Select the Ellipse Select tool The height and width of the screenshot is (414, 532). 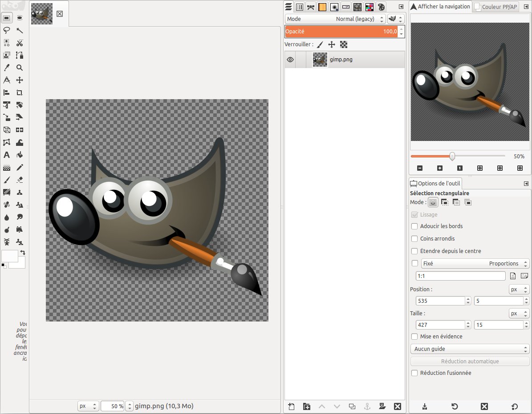pos(20,18)
